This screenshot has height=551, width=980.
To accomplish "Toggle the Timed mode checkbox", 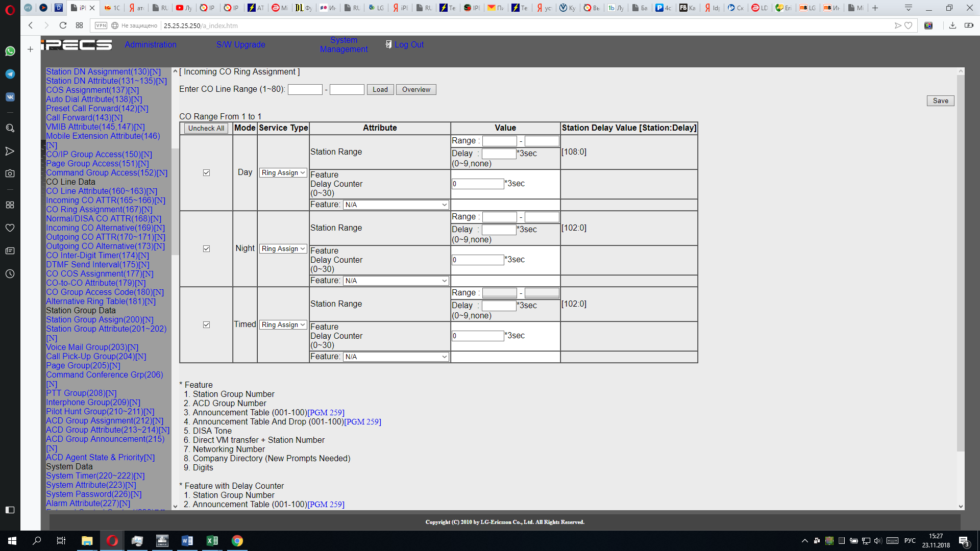I will coord(206,325).
